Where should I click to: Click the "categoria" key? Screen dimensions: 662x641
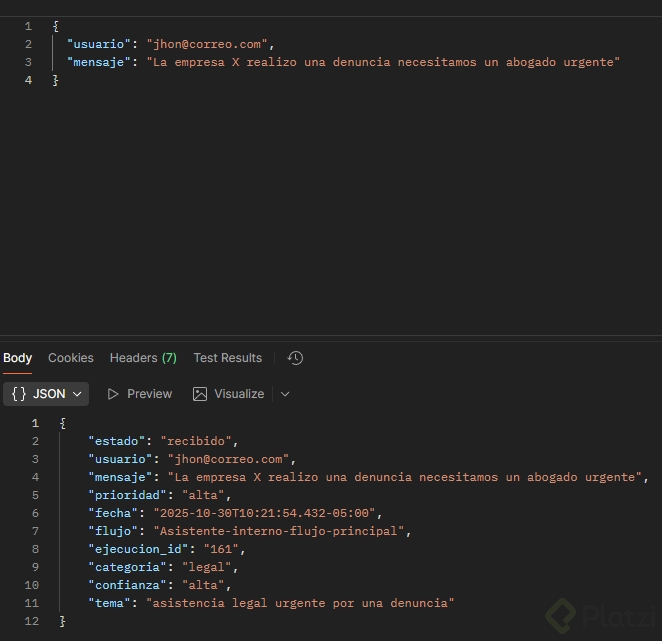click(x=127, y=567)
